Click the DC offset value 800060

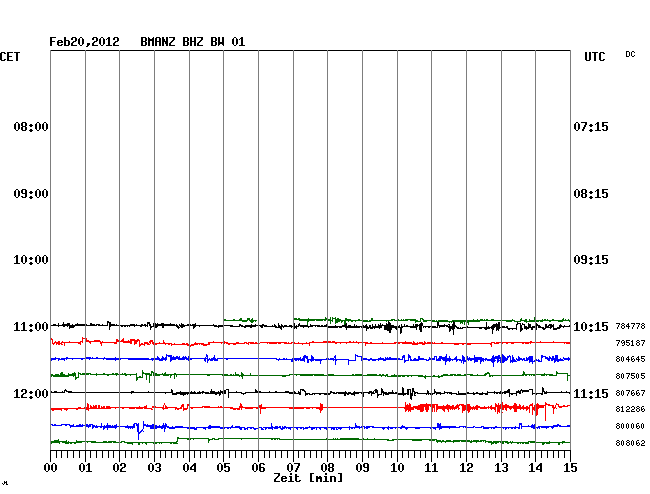click(x=631, y=426)
